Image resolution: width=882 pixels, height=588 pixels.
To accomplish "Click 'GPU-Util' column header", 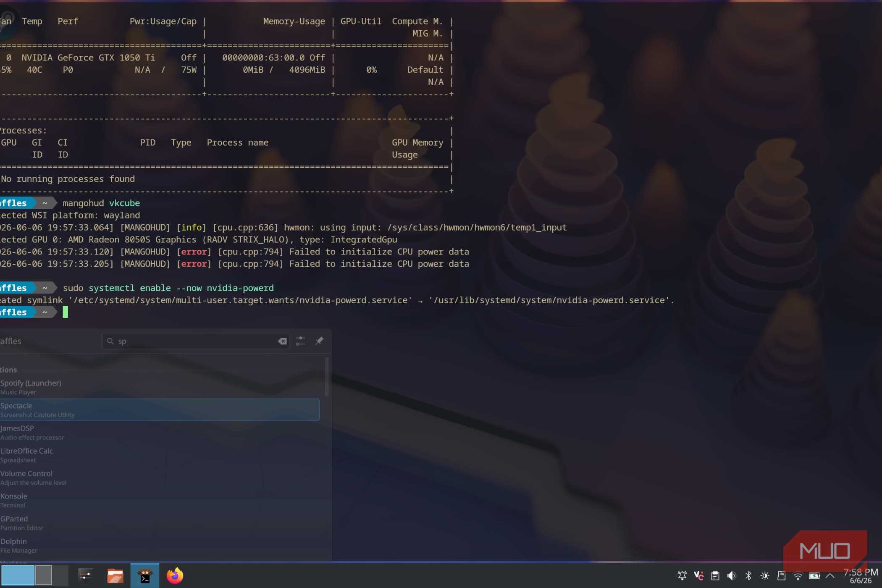I will tap(361, 21).
